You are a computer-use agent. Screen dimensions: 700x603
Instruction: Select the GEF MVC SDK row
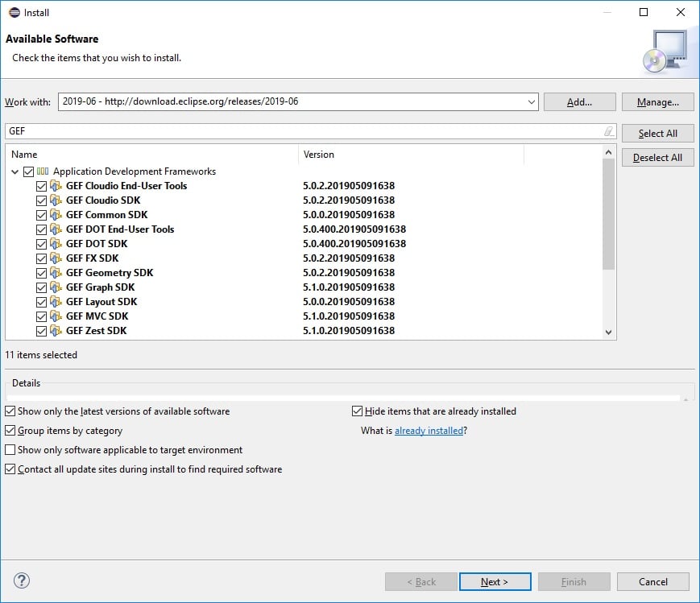point(304,316)
